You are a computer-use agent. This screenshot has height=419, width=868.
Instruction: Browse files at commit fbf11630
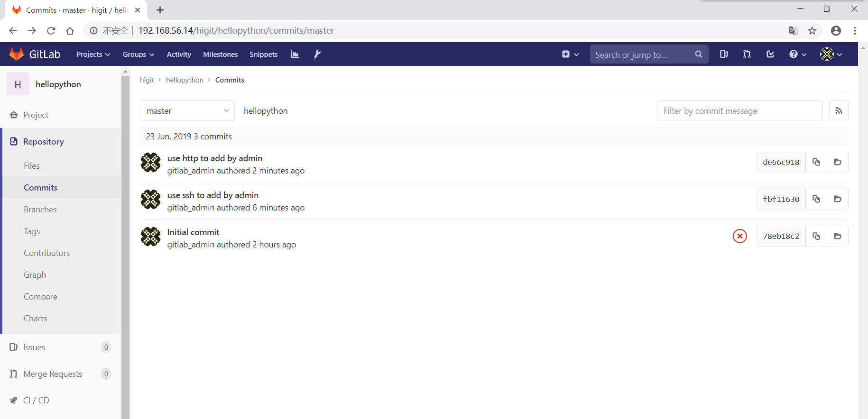pyautogui.click(x=837, y=199)
